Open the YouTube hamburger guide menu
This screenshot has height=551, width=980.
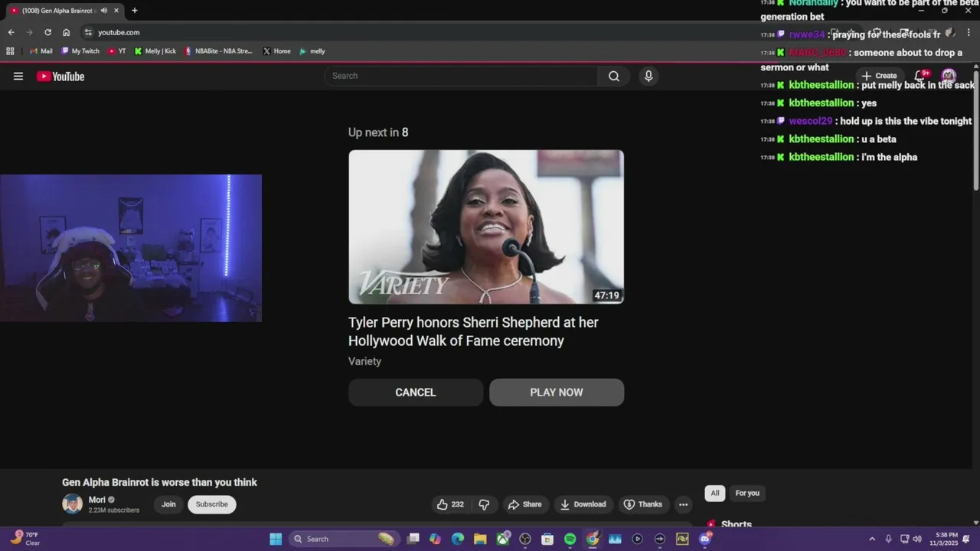tap(18, 76)
